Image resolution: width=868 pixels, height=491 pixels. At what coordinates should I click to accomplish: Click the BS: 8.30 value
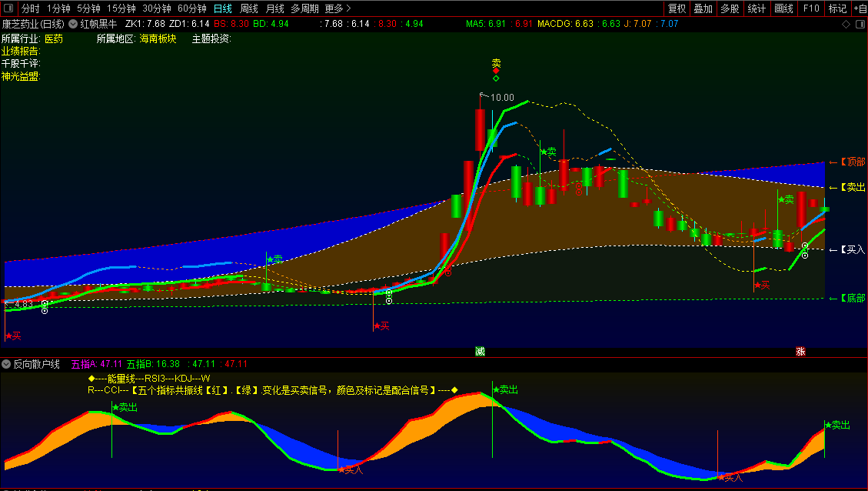pyautogui.click(x=231, y=24)
